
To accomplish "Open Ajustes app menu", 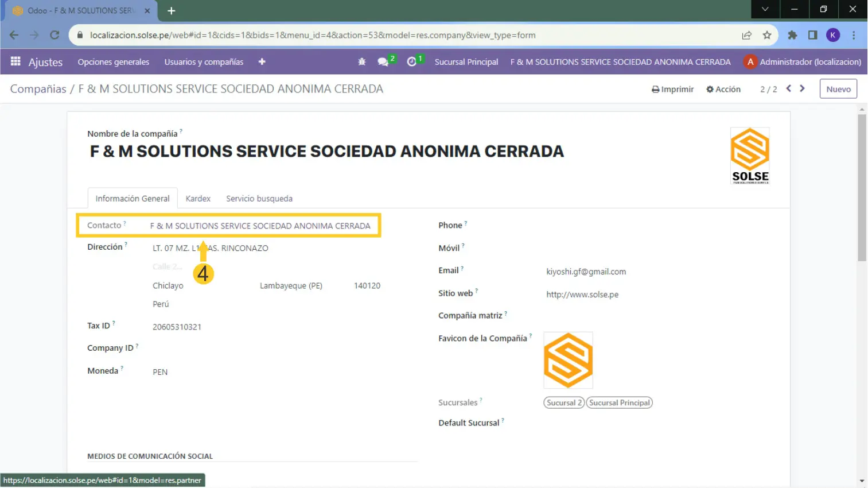I will click(x=45, y=62).
